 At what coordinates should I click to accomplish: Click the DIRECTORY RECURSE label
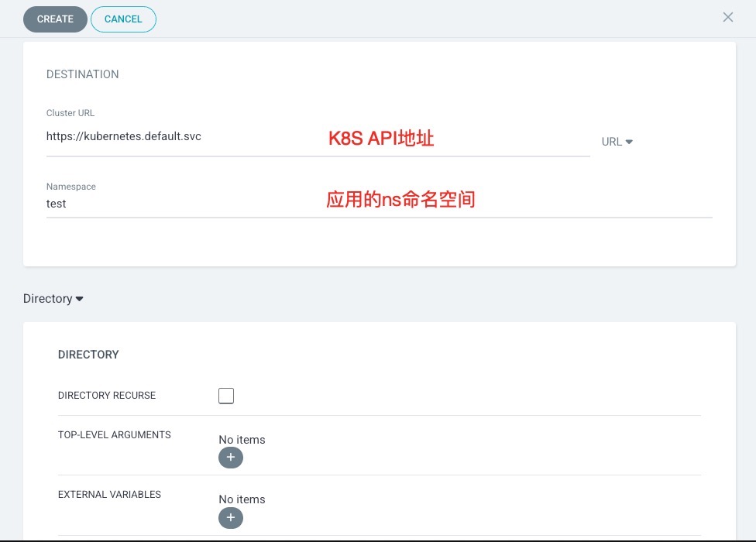tap(107, 396)
